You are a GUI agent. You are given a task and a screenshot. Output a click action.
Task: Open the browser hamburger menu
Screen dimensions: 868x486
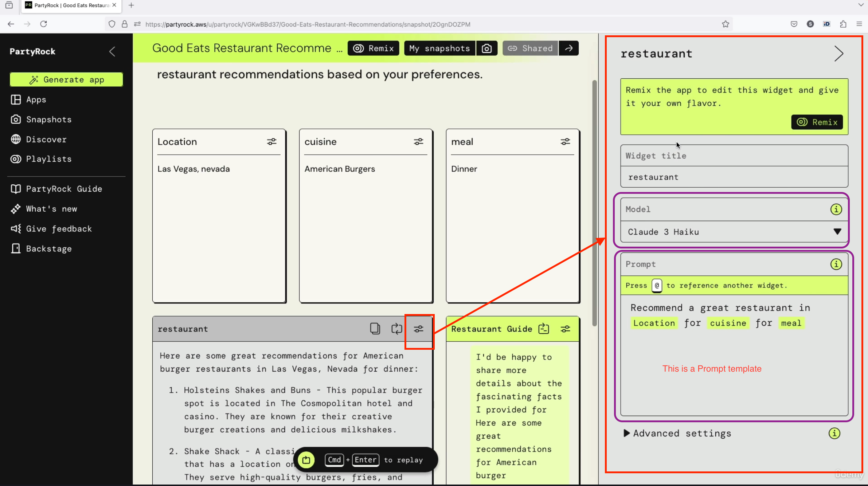859,24
